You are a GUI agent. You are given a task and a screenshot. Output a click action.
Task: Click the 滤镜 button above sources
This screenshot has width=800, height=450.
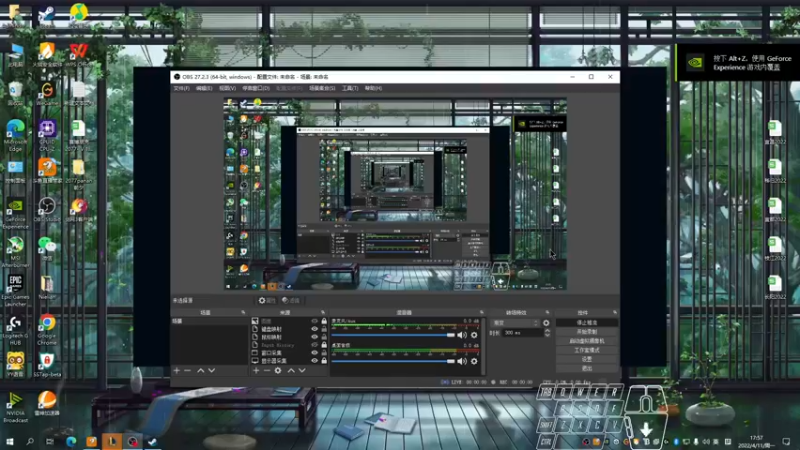point(291,301)
